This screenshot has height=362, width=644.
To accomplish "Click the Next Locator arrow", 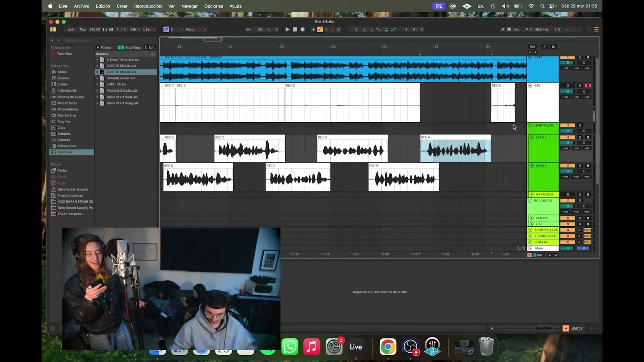I will point(535,52).
